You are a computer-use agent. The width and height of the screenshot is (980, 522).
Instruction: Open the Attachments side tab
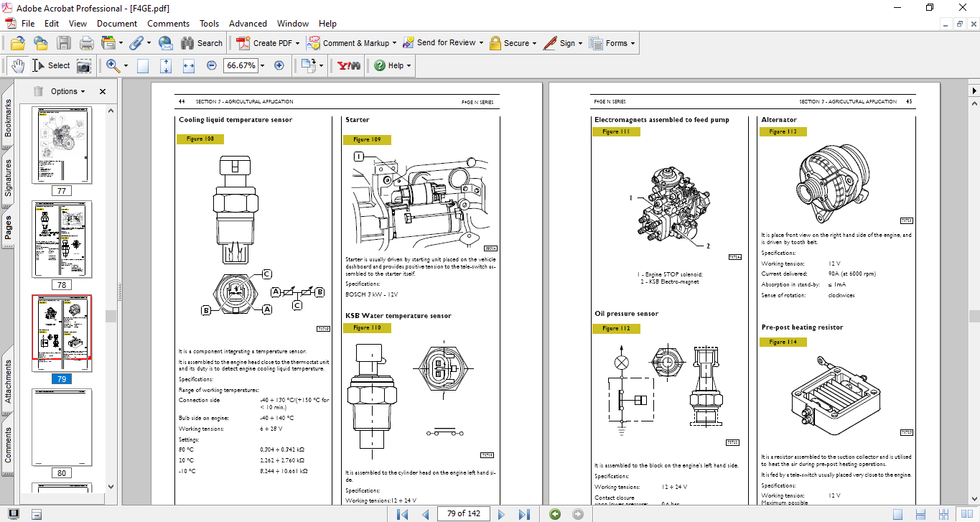(x=9, y=381)
